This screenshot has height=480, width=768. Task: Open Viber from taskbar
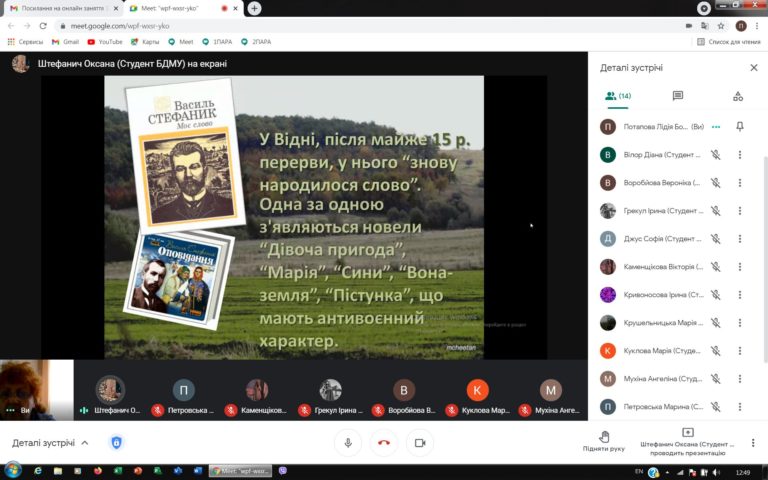[x=283, y=471]
